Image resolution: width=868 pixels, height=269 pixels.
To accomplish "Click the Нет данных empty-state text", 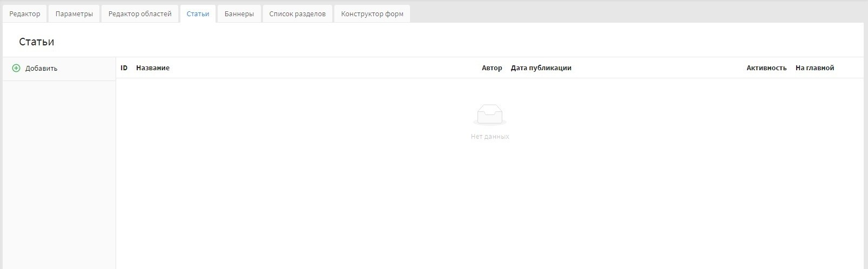I will point(489,137).
